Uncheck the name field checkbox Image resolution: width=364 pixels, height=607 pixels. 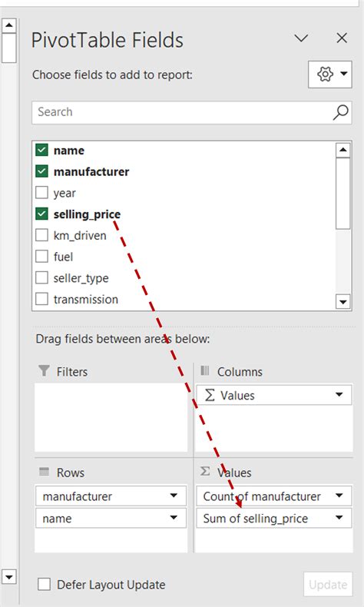point(41,150)
